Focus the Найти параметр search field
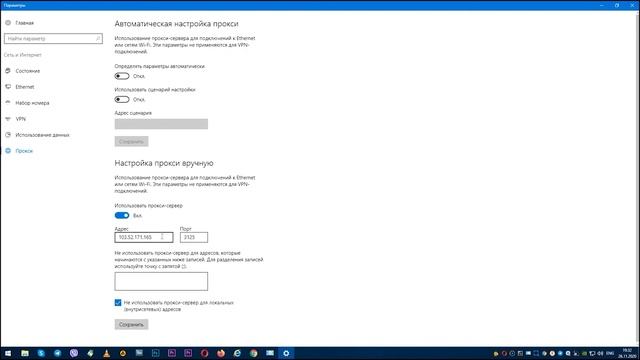This screenshot has width=640, height=360. click(53, 38)
